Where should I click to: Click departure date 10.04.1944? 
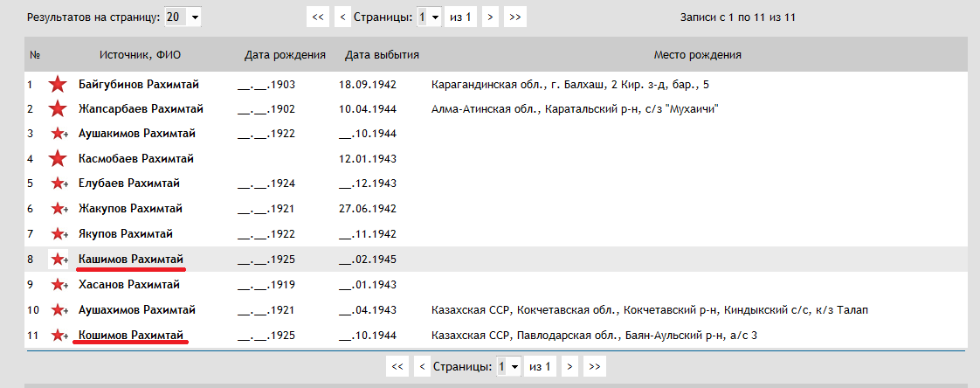[368, 109]
